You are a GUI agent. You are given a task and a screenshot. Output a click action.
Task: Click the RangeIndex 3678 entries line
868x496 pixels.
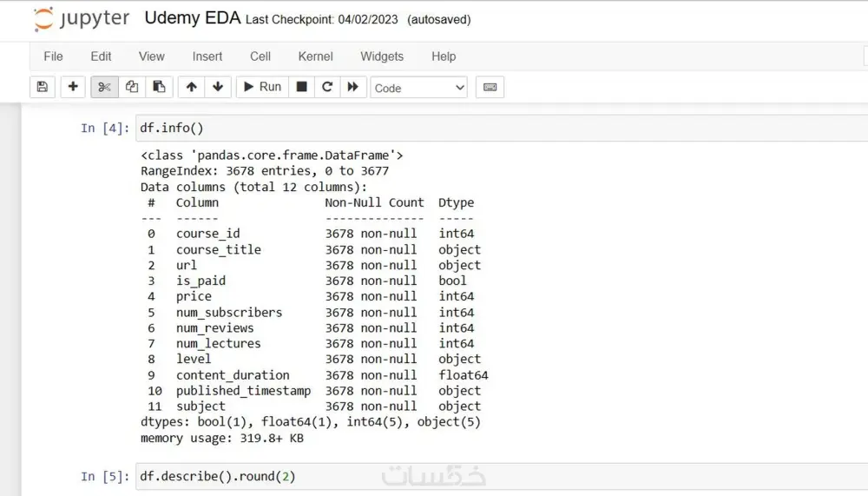[x=265, y=171]
